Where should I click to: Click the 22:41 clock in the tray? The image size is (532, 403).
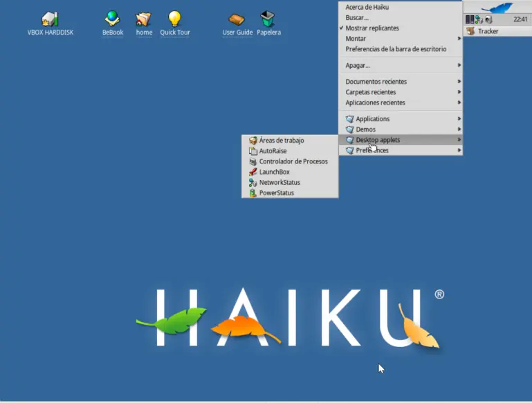point(520,19)
